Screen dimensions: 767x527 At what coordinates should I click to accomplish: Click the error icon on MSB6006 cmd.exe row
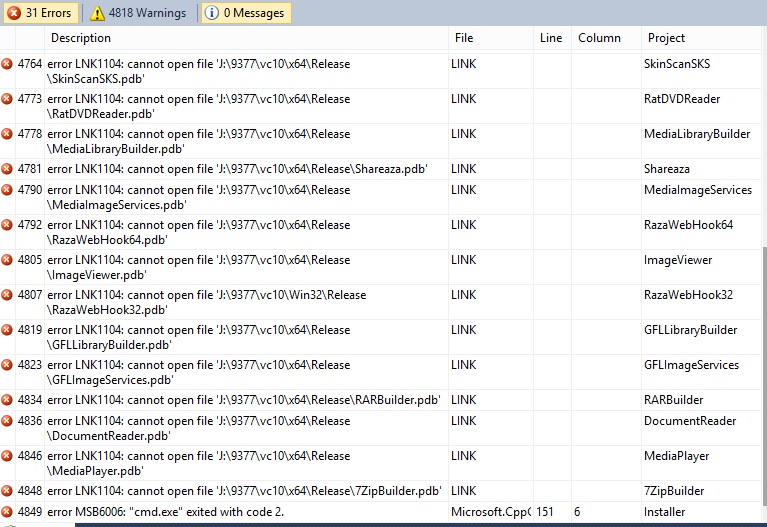7,512
